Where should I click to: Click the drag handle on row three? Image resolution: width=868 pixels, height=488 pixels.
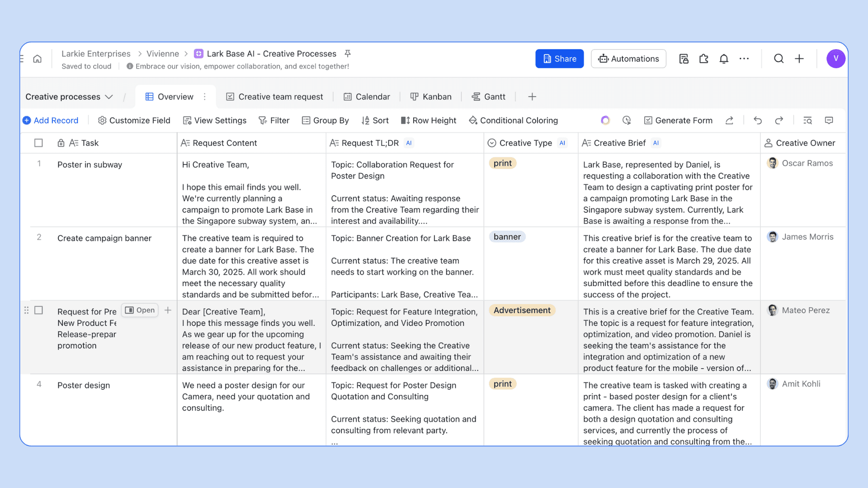pyautogui.click(x=26, y=310)
